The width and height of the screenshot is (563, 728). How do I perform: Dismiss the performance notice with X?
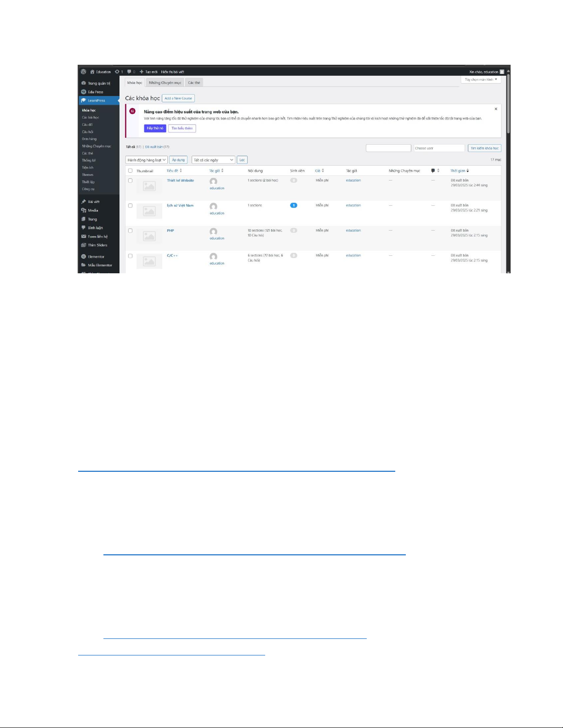(x=496, y=109)
